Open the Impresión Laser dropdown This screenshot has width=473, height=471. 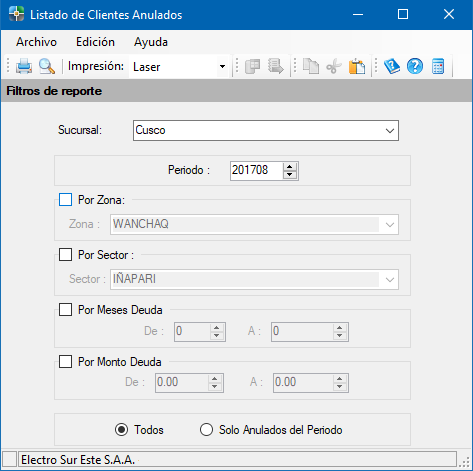(179, 67)
